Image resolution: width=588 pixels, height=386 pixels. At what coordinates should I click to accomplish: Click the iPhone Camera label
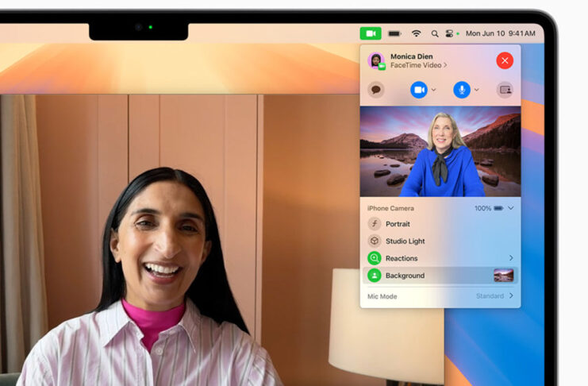click(390, 208)
